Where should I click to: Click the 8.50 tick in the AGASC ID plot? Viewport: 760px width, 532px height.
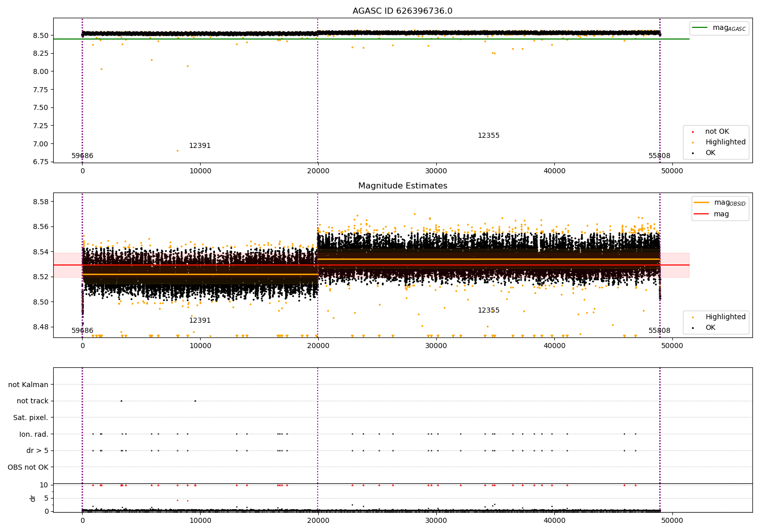point(41,35)
